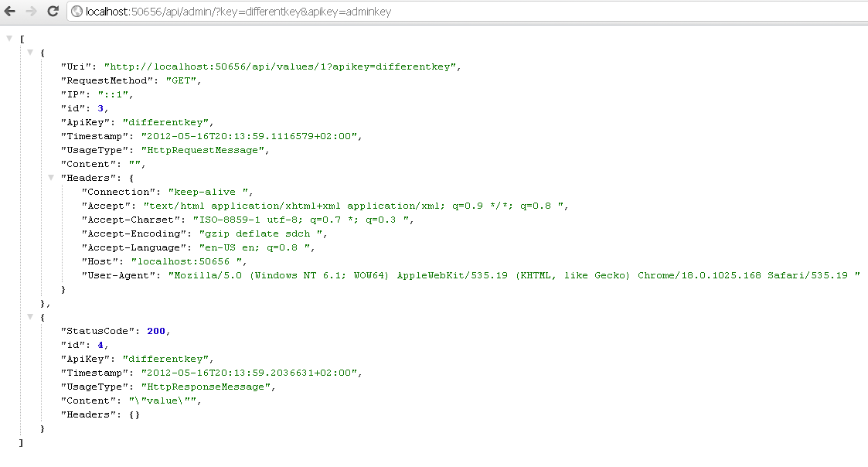Click the Host value localhost:50656

pyautogui.click(x=186, y=261)
